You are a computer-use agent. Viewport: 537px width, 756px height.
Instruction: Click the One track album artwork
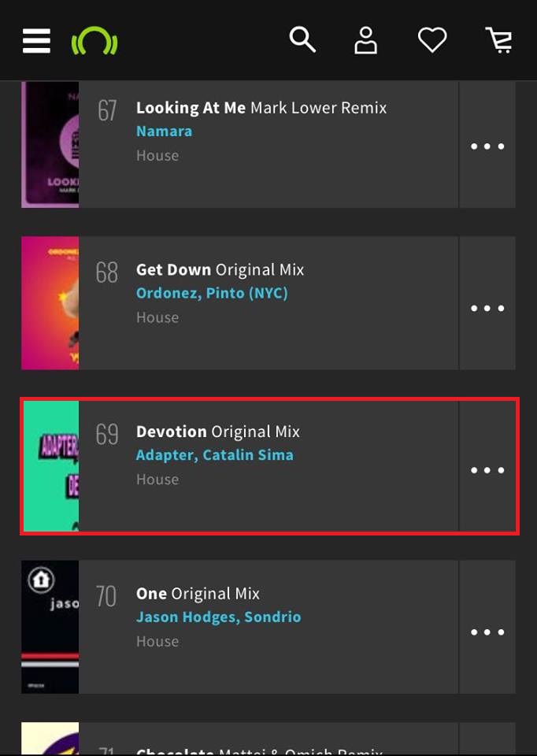coord(50,627)
